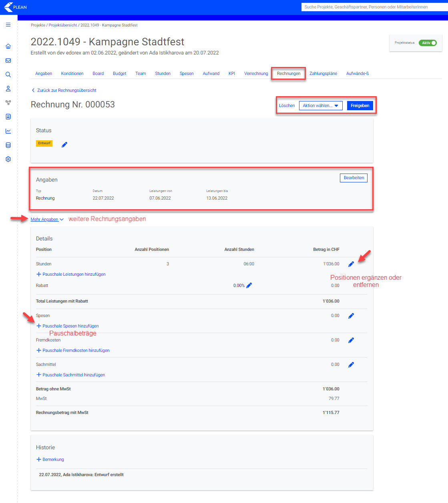
Task: Switch to the Zahlungspläne tab
Action: point(323,74)
